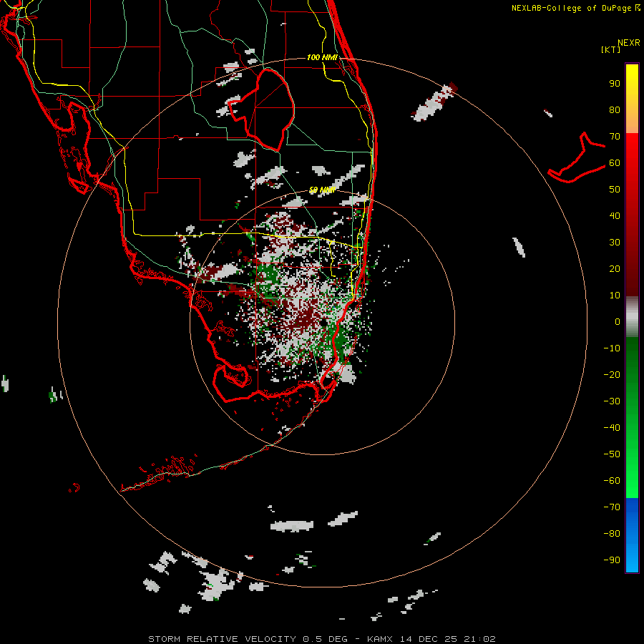The width and height of the screenshot is (644, 644).
Task: Click the "-30" value on the velocity scale
Action: point(612,401)
